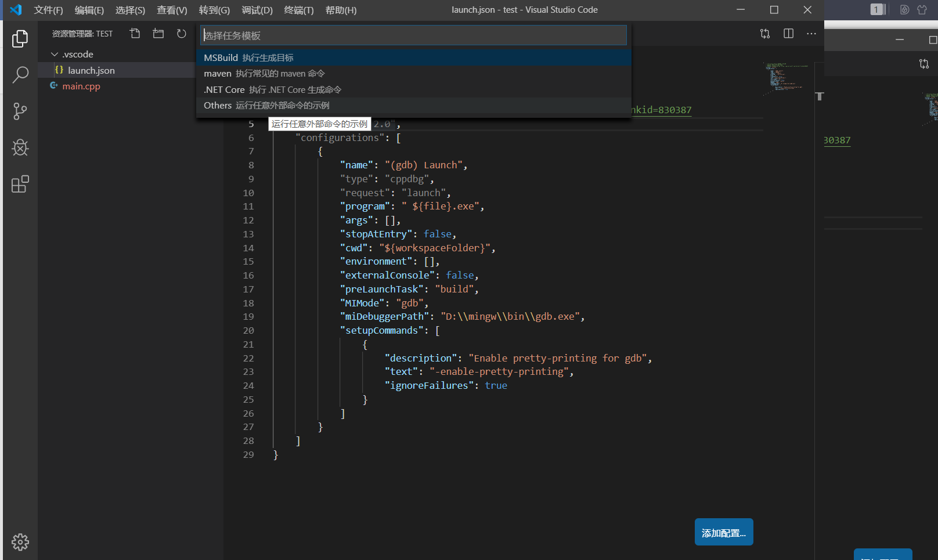
Task: Open the Explorer view in activity bar
Action: click(x=20, y=38)
